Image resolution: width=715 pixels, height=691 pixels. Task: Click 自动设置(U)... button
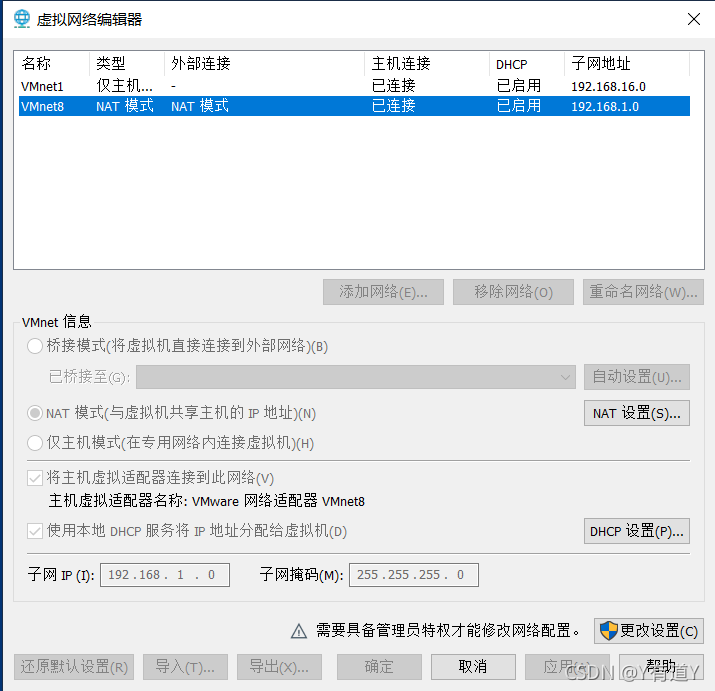point(637,377)
